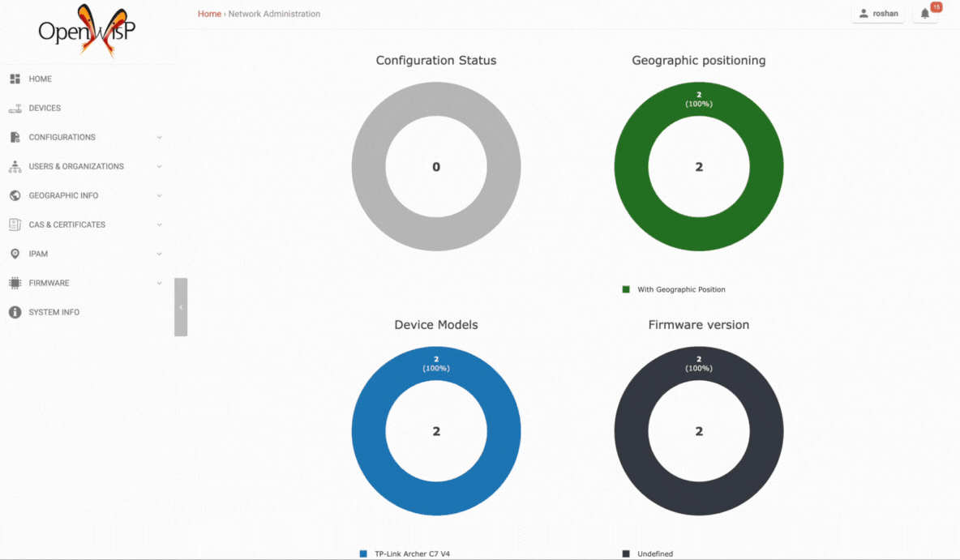The image size is (960, 560).
Task: Open the roshan user account button
Action: point(878,14)
